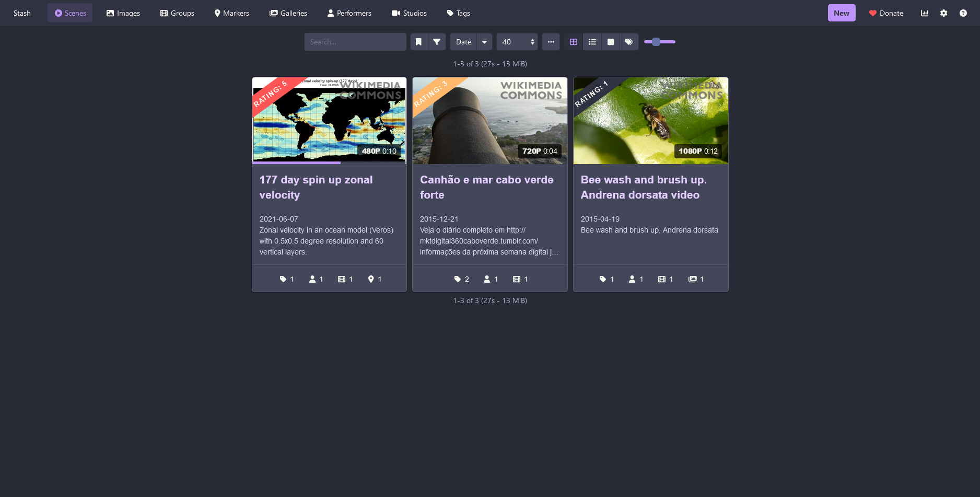Expand the three-dots more options menu
Viewport: 980px width, 497px height.
551,42
